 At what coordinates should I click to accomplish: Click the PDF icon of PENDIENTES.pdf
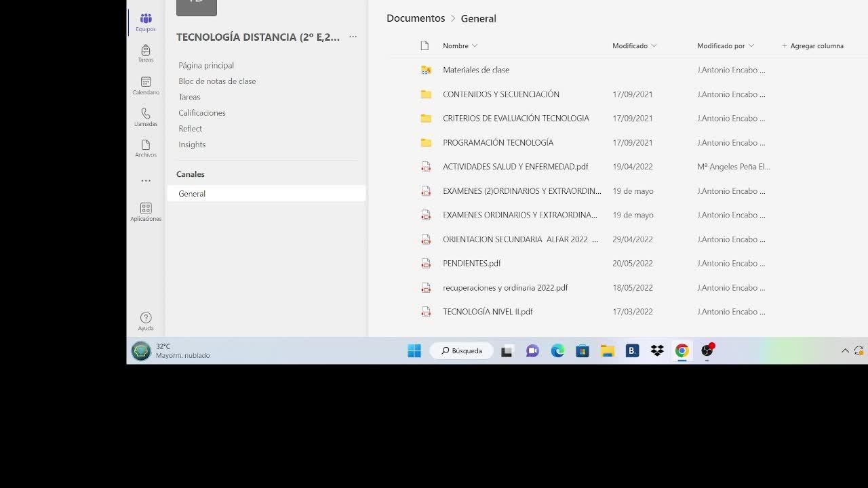[x=426, y=263]
